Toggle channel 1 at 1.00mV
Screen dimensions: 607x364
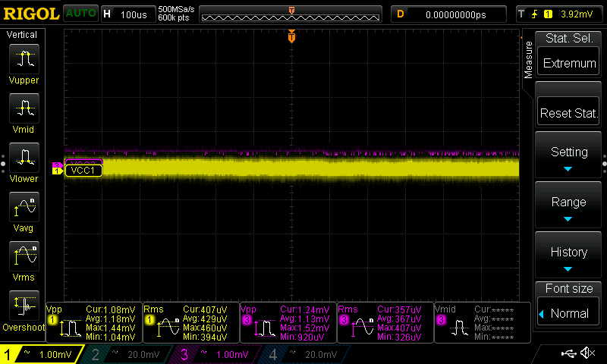click(42, 354)
